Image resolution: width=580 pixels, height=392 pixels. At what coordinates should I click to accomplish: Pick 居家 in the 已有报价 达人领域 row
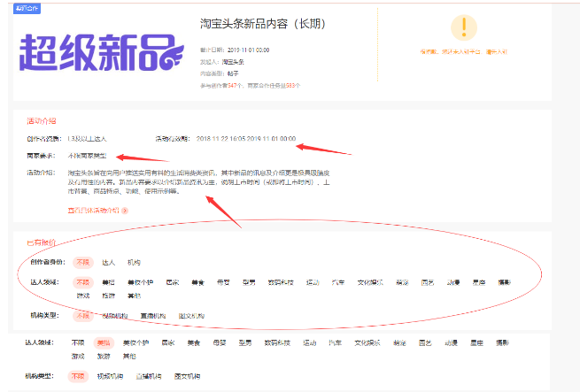pyautogui.click(x=173, y=282)
